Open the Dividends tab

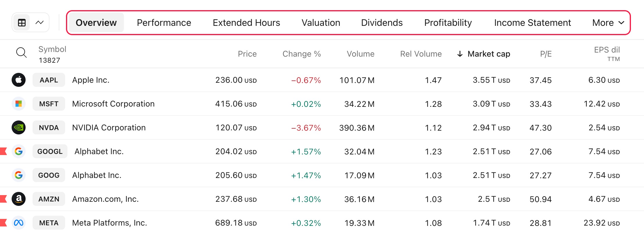pyautogui.click(x=382, y=23)
